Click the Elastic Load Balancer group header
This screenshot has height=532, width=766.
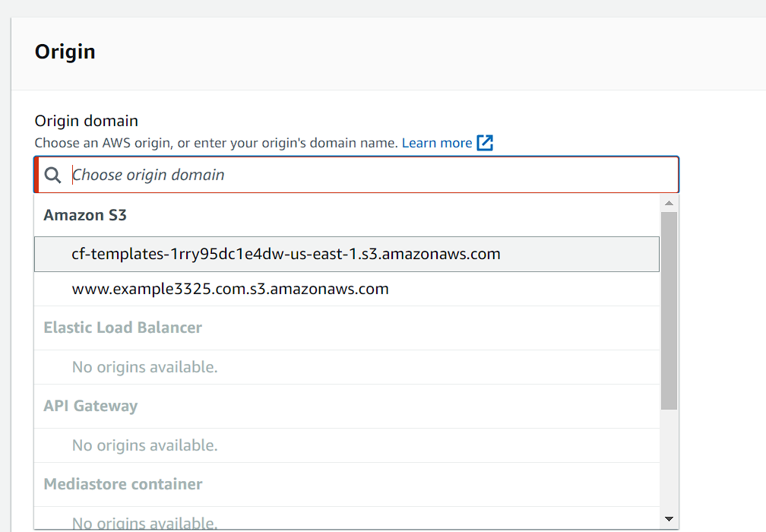point(122,328)
